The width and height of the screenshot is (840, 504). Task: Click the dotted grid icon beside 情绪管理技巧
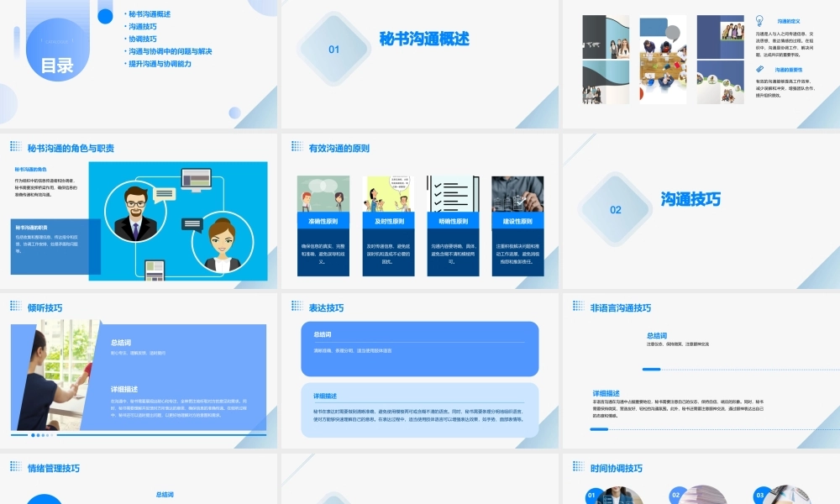pyautogui.click(x=15, y=466)
